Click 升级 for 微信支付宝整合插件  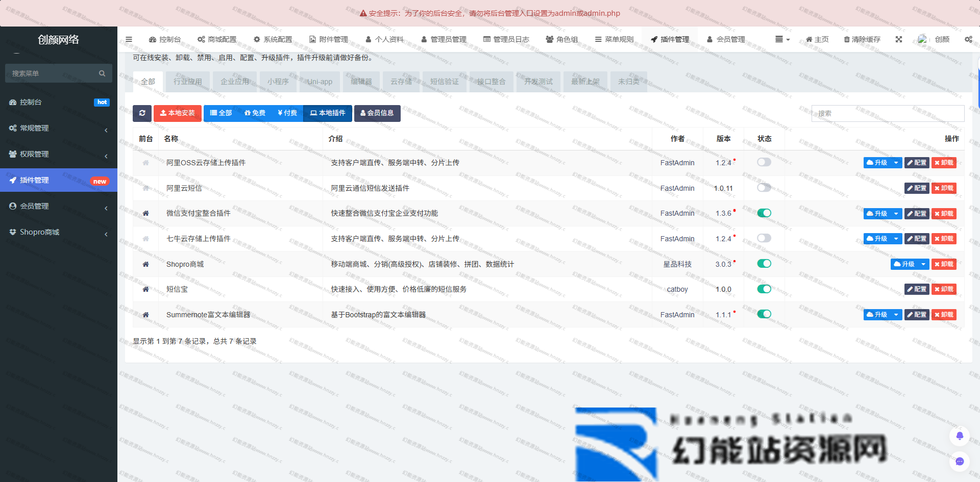pos(877,214)
